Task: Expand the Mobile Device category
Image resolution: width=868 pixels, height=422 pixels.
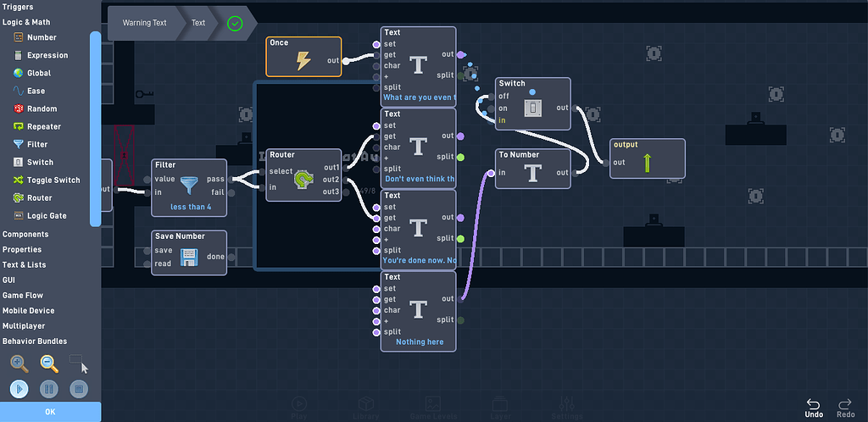Action: (28, 311)
